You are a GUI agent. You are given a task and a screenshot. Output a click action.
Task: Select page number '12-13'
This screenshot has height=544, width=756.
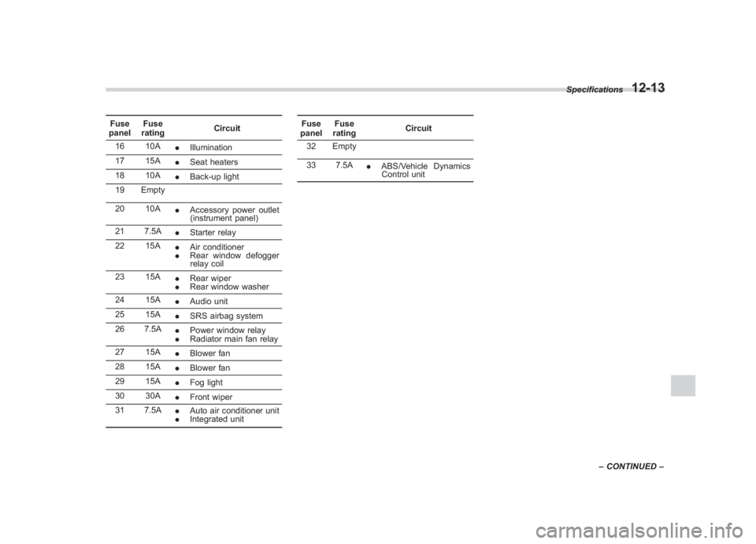(x=648, y=87)
